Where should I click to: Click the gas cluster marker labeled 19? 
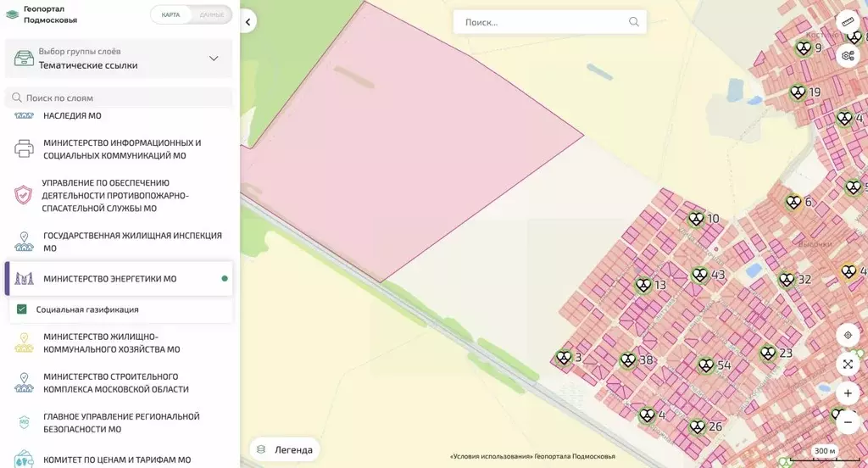798,92
